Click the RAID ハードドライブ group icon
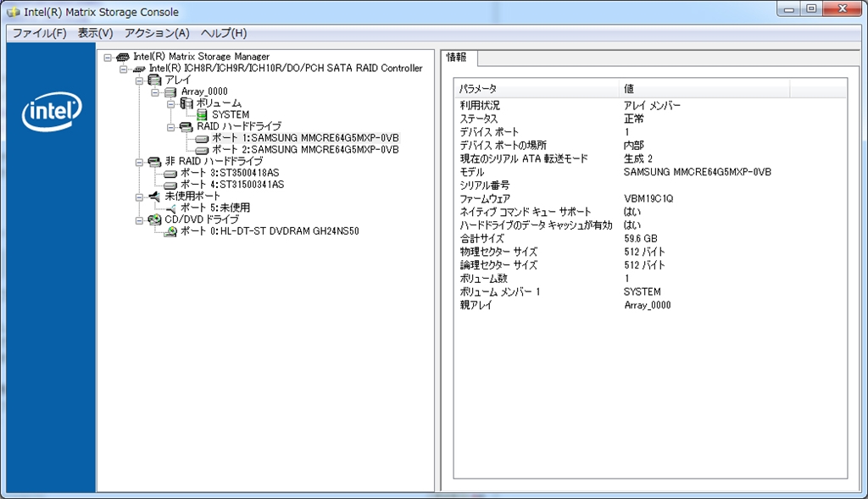The height and width of the screenshot is (499, 868). [x=186, y=127]
